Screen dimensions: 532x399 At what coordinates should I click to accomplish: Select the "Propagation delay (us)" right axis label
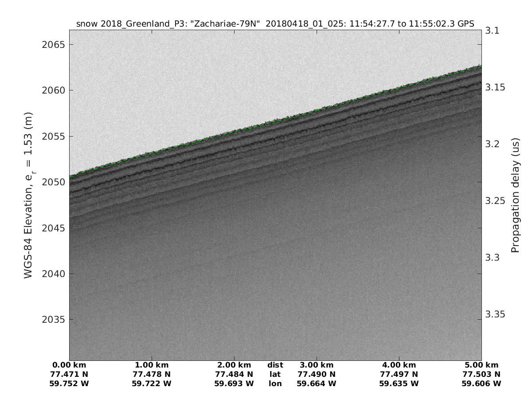[515, 195]
